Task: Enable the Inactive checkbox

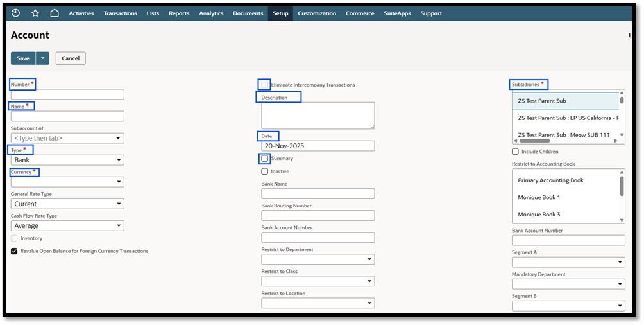Action: click(x=265, y=171)
